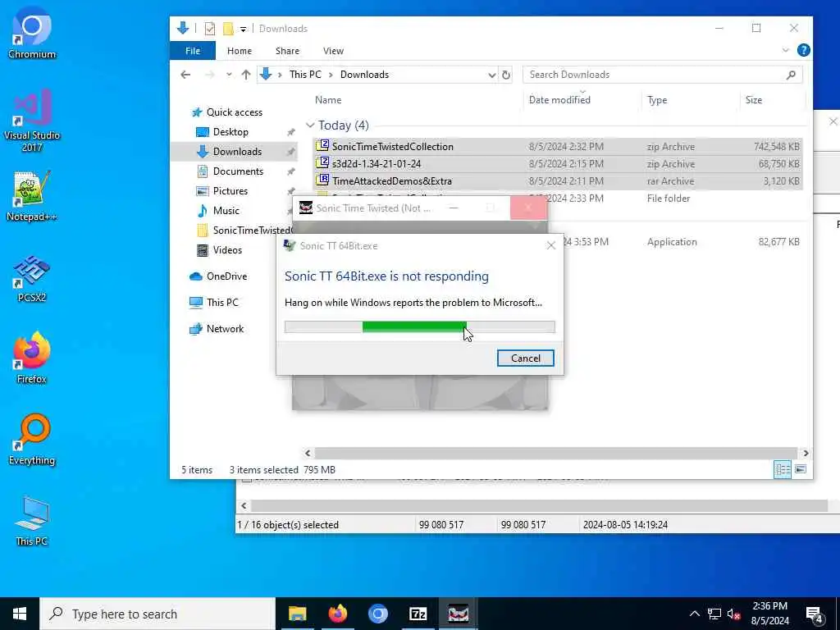Select Videos in the navigation pane

pos(227,250)
